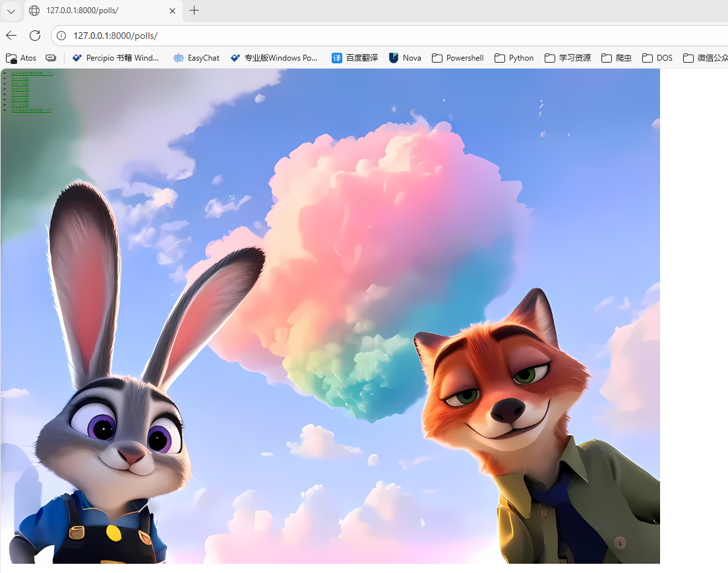View site information icon in address bar
The image size is (728, 573).
(61, 36)
